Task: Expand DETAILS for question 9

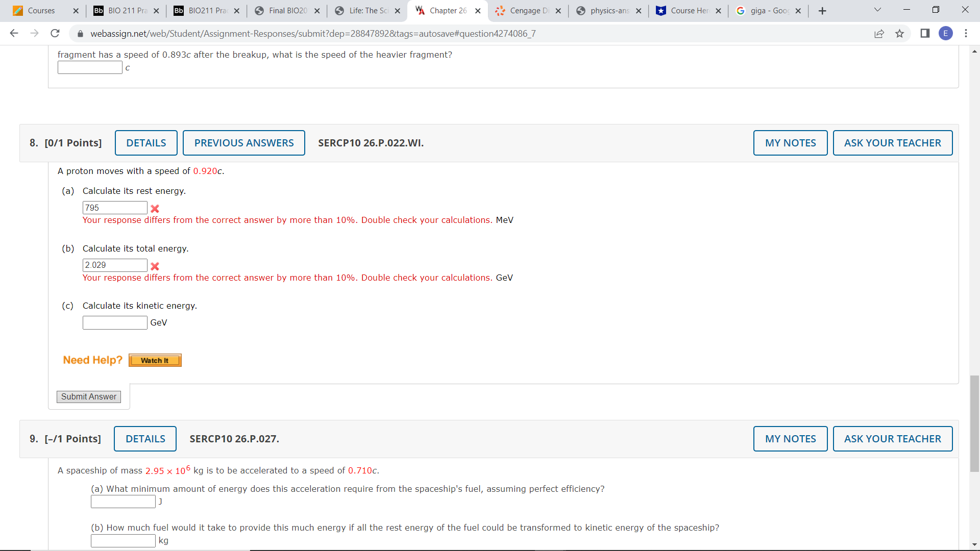Action: [x=145, y=439]
